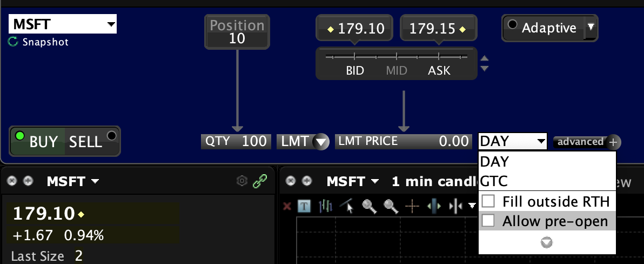Image resolution: width=644 pixels, height=264 pixels.
Task: Enable the Adaptive algo radio button
Action: point(512,25)
